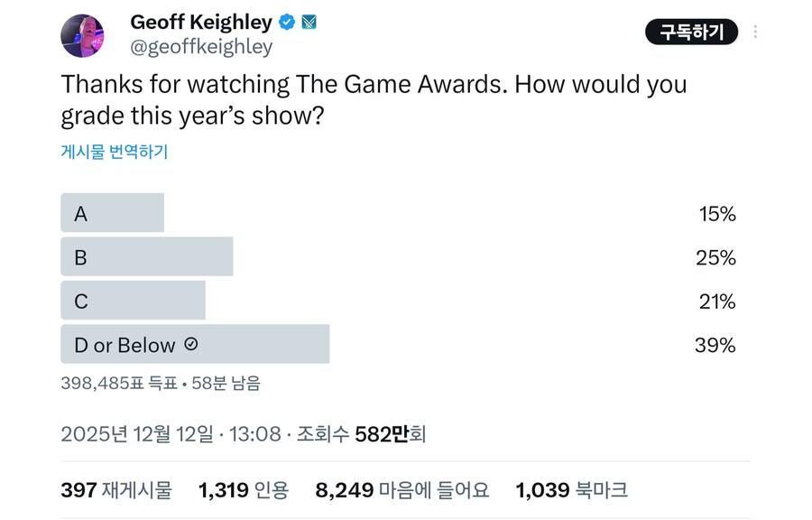Vote for poll option C
The height and width of the screenshot is (520, 812).
[x=133, y=300]
